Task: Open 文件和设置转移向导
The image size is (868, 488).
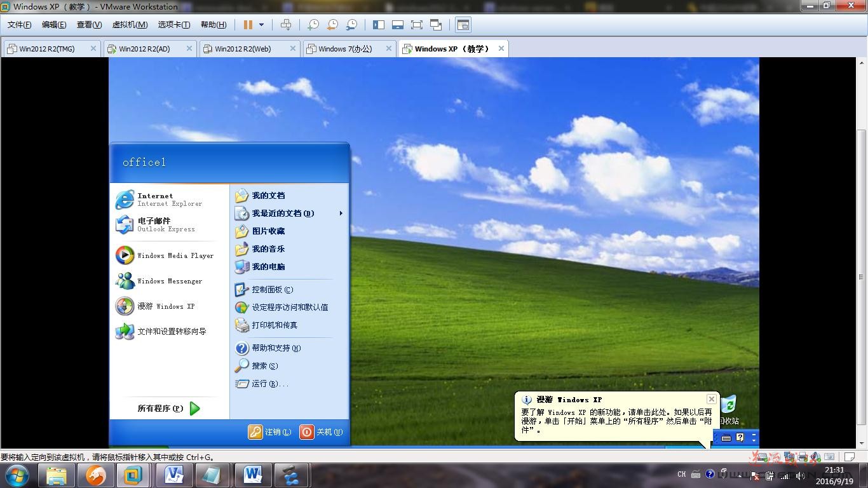Action: 169,332
